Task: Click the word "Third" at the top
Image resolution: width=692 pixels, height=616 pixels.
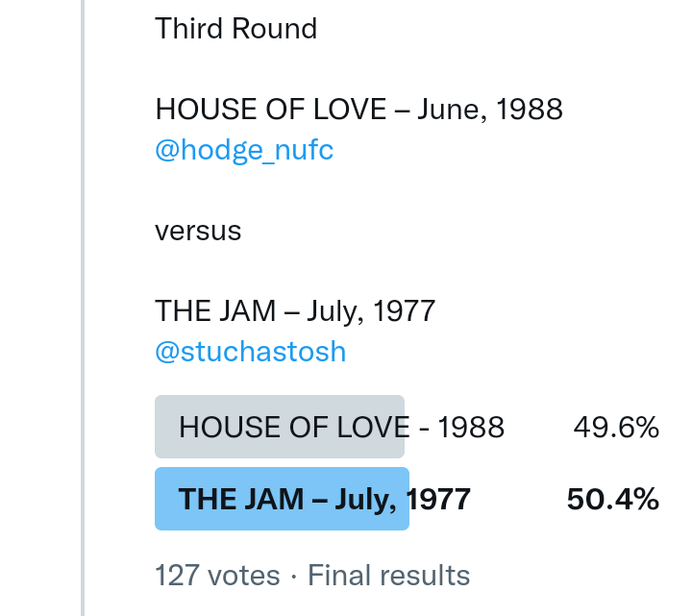Action: pos(188,29)
